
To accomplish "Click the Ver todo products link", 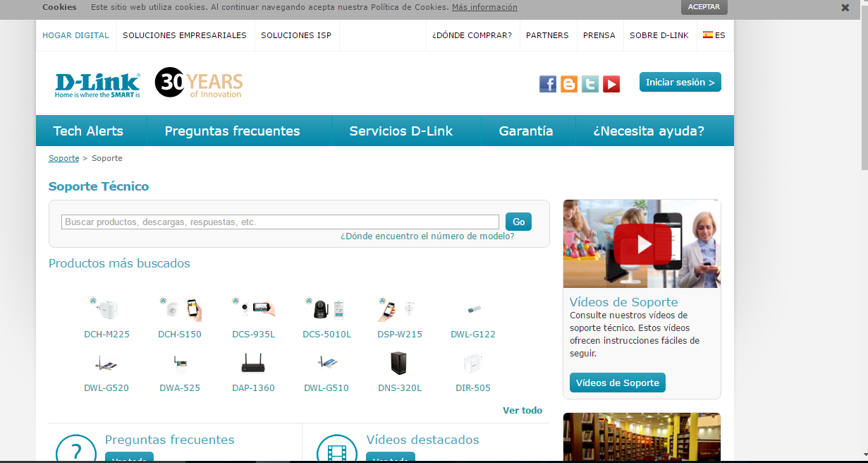I will click(522, 410).
